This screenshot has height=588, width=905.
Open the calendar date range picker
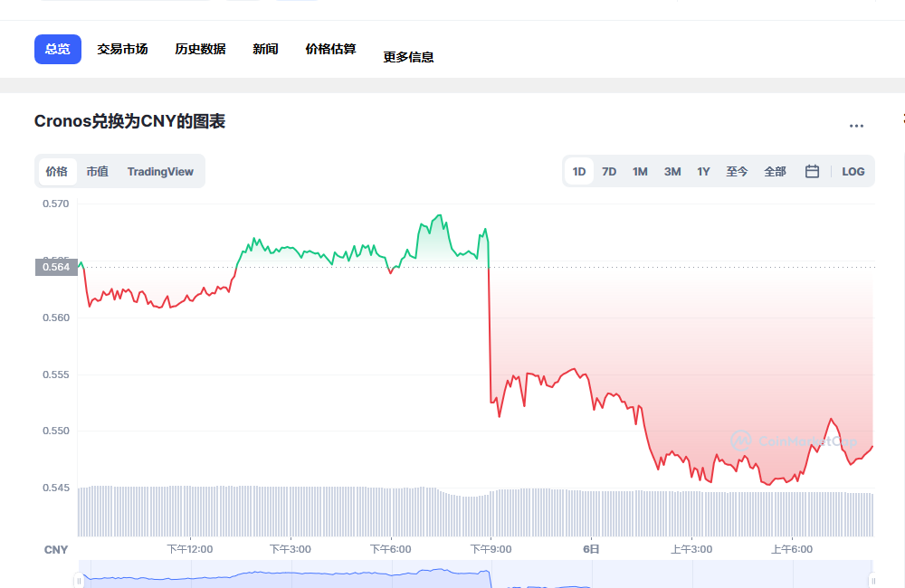(x=812, y=171)
